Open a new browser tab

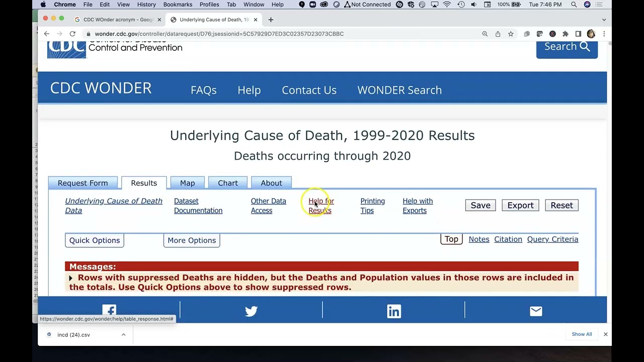pyautogui.click(x=271, y=20)
